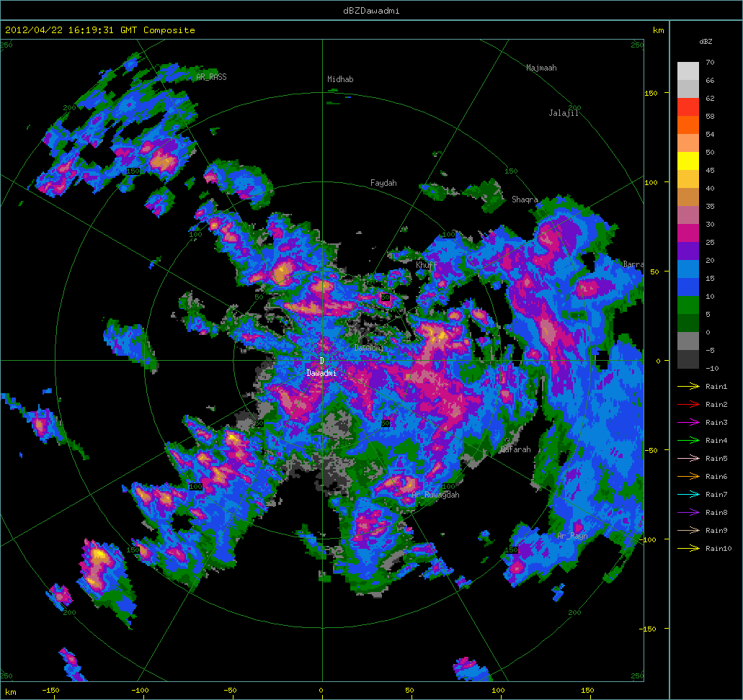Click the timestamp 2012/04/22 16:19:31 GMT Composite

point(100,30)
